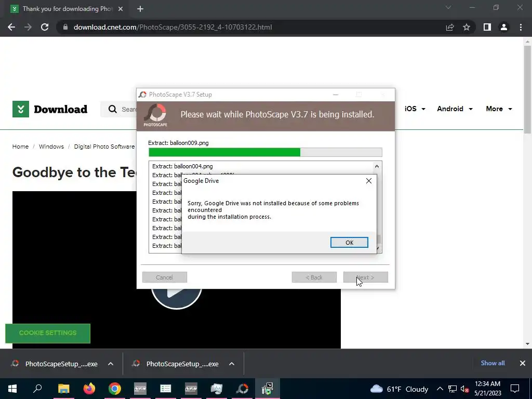The height and width of the screenshot is (399, 532).
Task: Click 'Extract: balloon004.png' log line
Action: pos(182,166)
